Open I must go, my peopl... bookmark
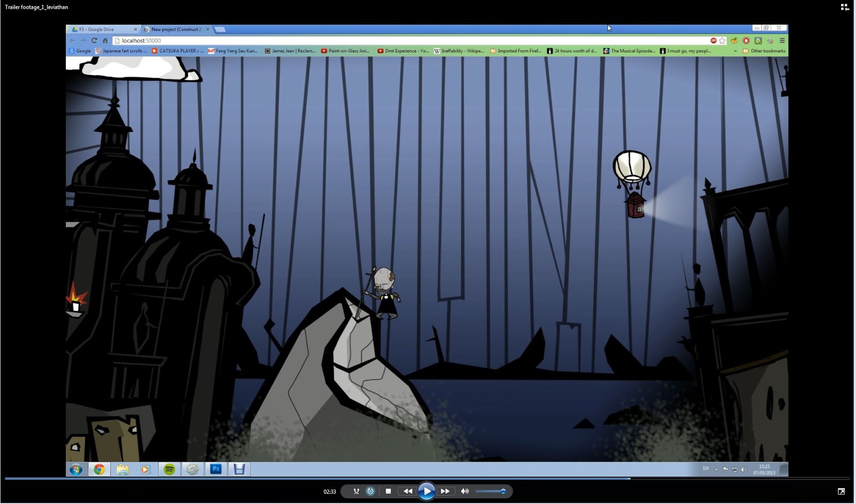The height and width of the screenshot is (504, 856). coord(685,51)
